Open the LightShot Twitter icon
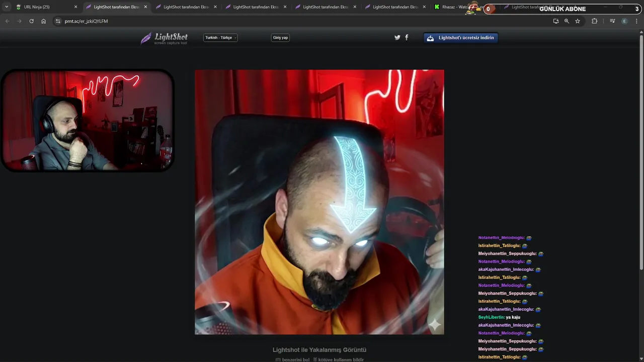 397,37
